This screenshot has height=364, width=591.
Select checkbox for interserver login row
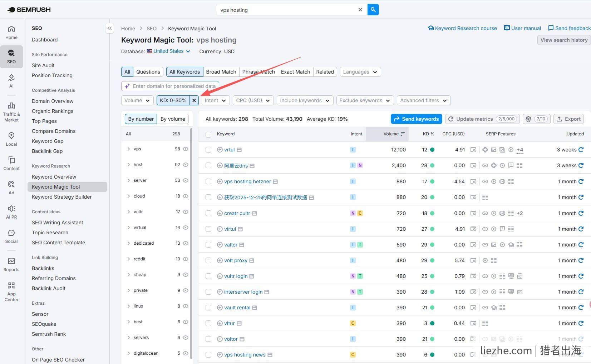(208, 292)
